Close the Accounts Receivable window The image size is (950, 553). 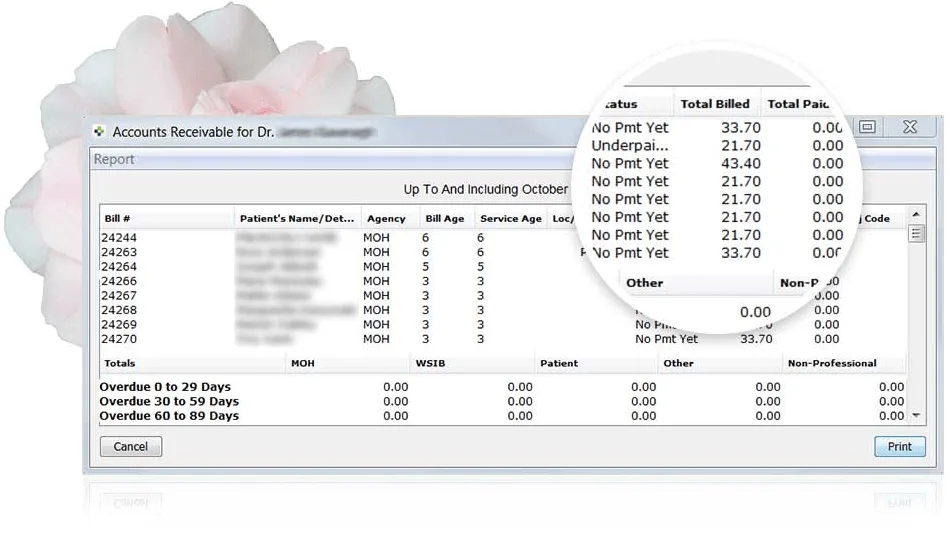pyautogui.click(x=910, y=127)
